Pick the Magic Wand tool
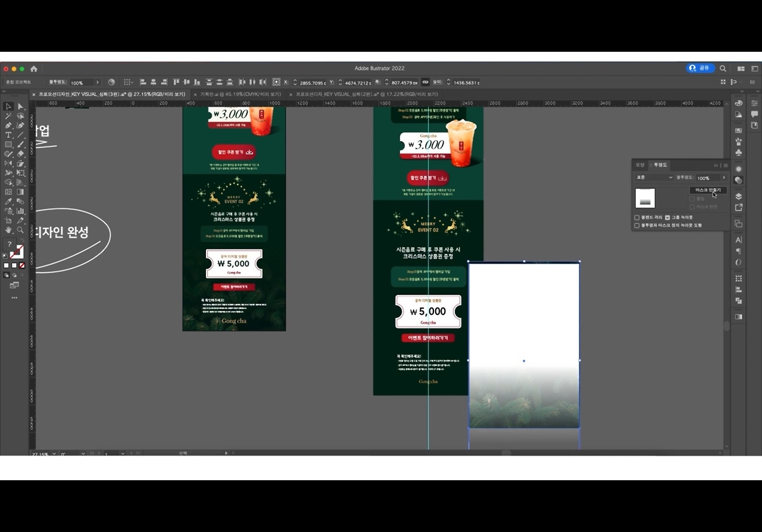 [x=9, y=116]
